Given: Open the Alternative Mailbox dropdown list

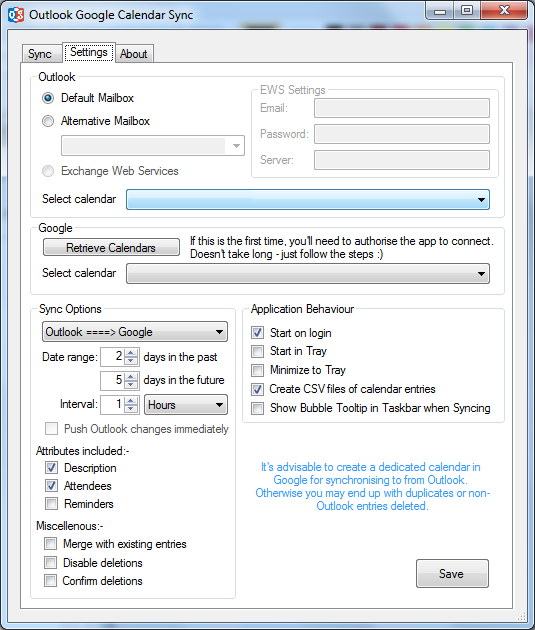Looking at the screenshot, I should coord(153,145).
